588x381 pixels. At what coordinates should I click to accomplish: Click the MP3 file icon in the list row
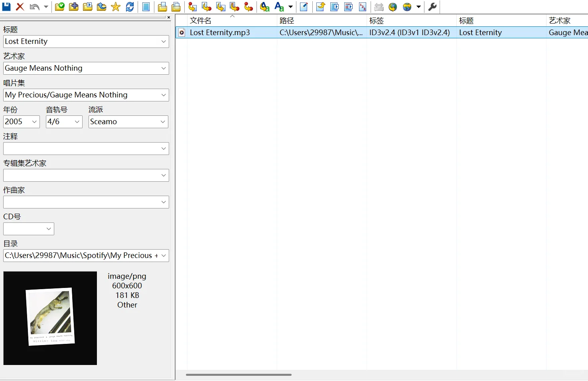coord(182,33)
